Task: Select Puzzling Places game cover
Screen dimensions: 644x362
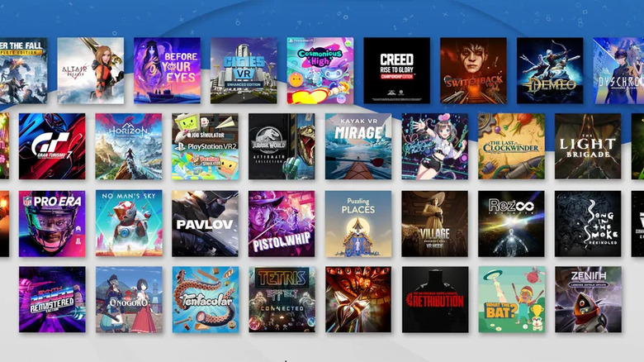Action: coord(358,224)
